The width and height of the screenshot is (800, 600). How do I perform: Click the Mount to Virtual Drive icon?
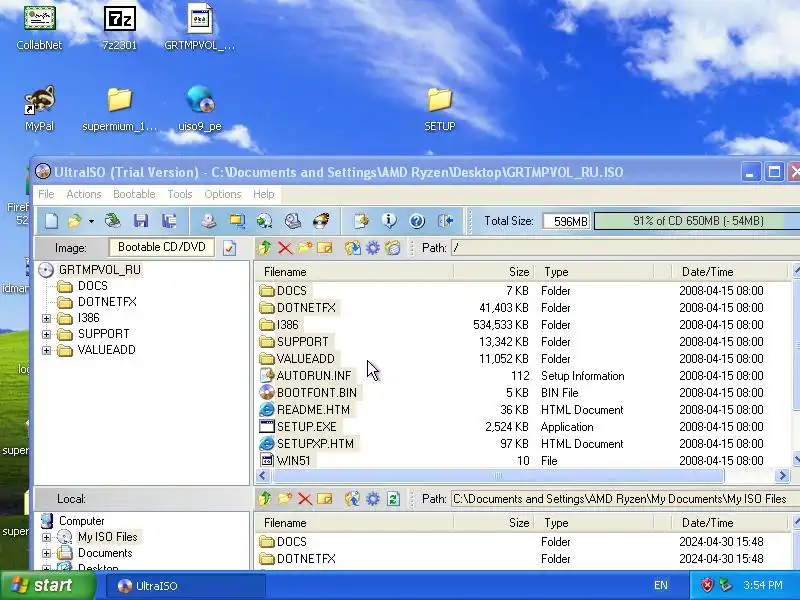click(x=293, y=221)
